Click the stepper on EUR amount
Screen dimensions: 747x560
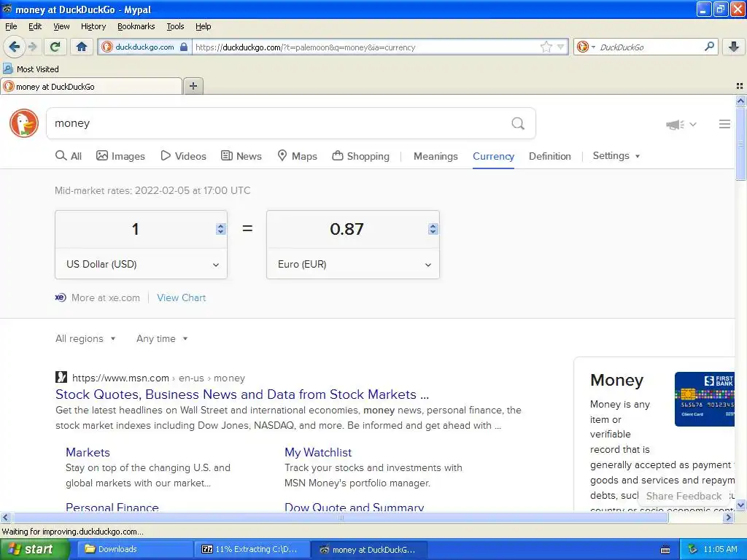pyautogui.click(x=433, y=229)
